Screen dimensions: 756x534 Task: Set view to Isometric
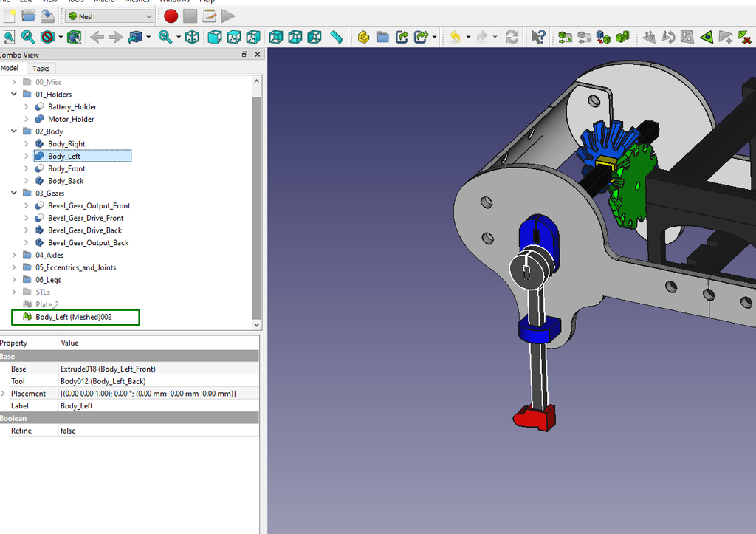pos(190,37)
